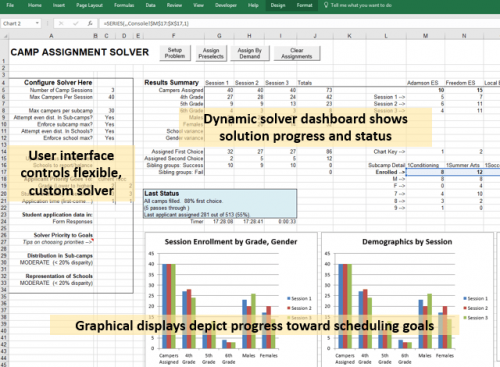Select the Number of Camp Sessions value 3
The width and height of the screenshot is (500, 367).
[x=113, y=90]
